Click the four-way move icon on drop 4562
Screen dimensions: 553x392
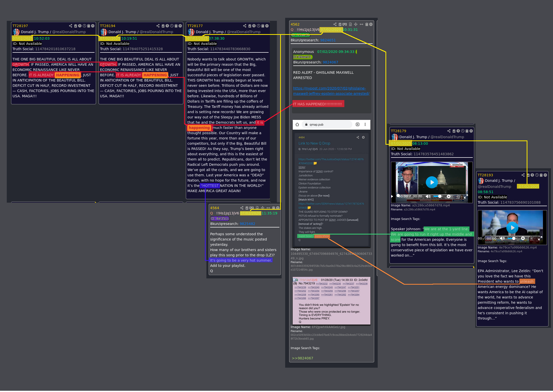(x=356, y=24)
